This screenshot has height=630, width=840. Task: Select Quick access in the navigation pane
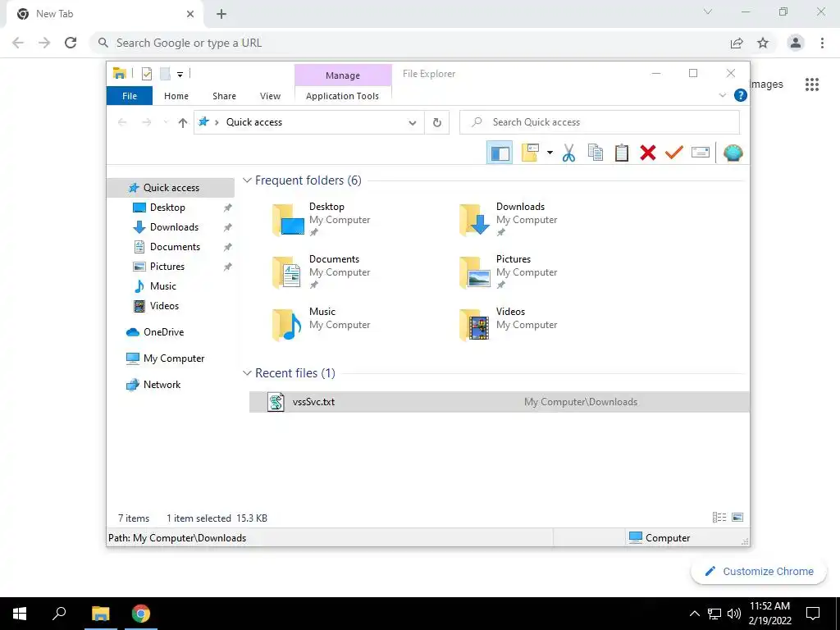171,188
